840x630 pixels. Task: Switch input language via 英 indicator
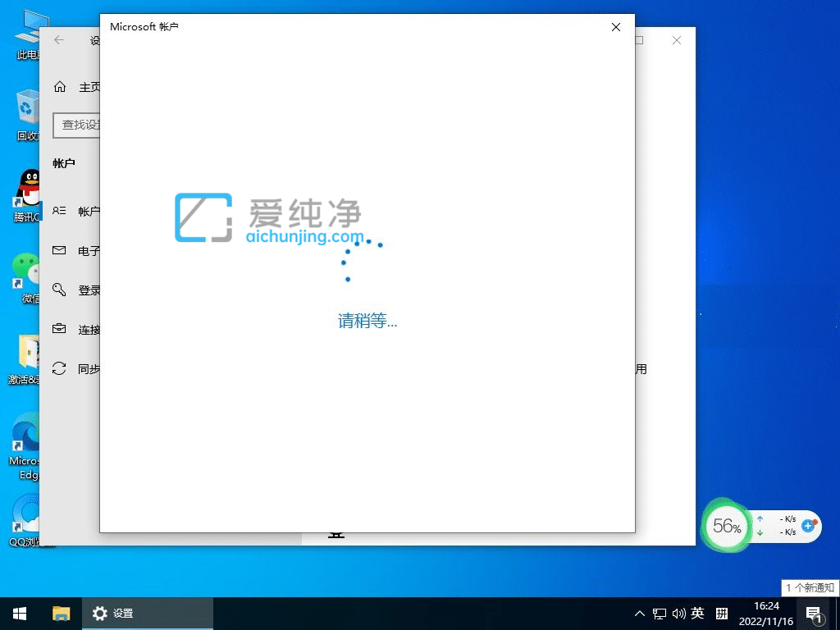point(697,613)
